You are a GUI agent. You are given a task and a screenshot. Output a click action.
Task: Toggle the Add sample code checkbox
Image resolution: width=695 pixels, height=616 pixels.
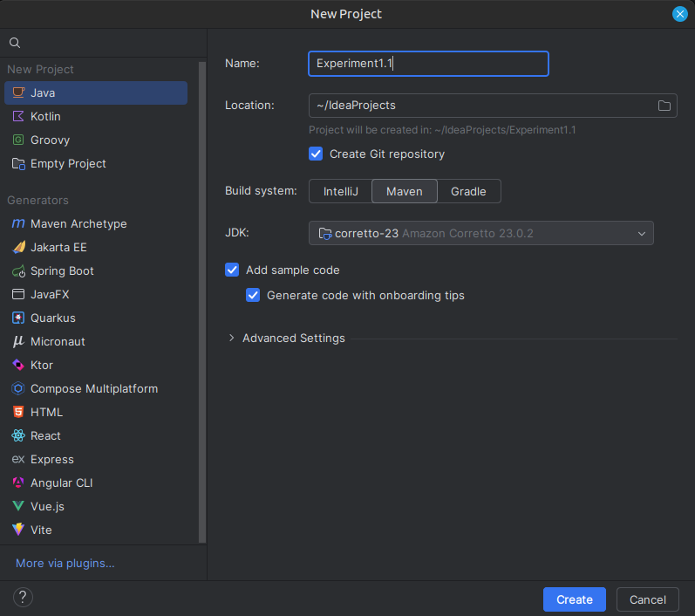(x=232, y=270)
